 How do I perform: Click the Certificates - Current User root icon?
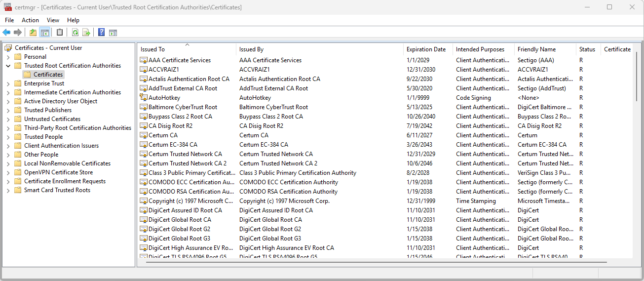coord(8,48)
